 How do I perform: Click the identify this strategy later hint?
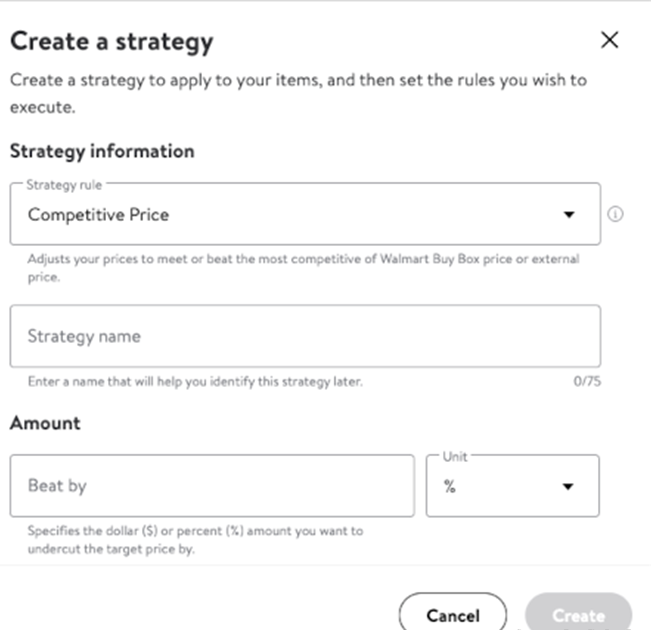coord(195,381)
